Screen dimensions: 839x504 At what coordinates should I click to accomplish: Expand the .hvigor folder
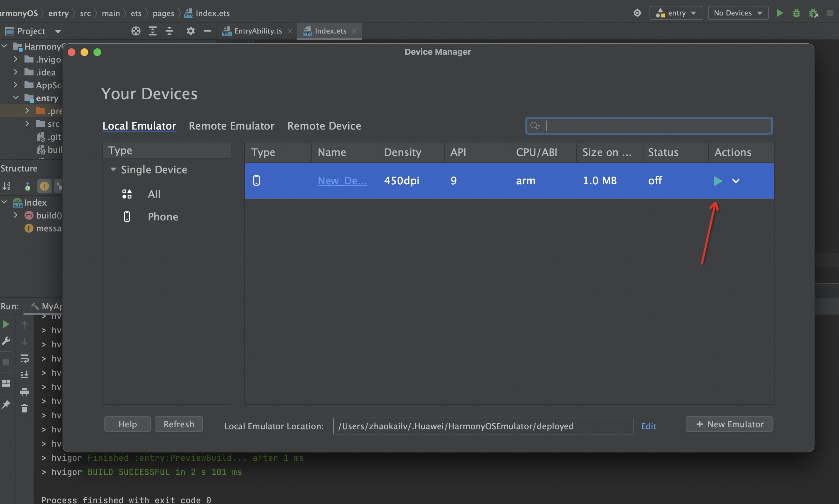coord(15,59)
